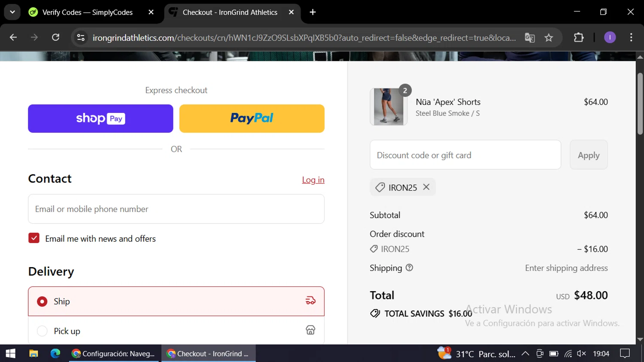Open the Wi-Fi network icon
Screen dimensions: 644x362
pyautogui.click(x=568, y=354)
